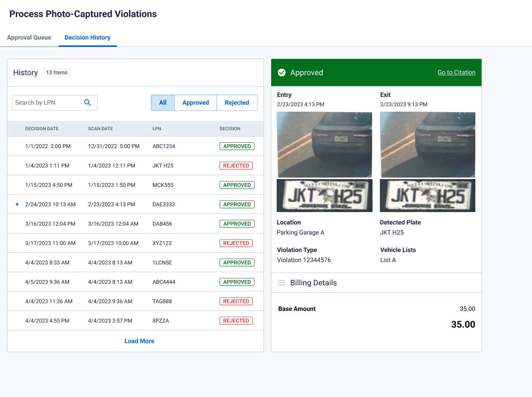Focus the Search by LPN field
The height and width of the screenshot is (397, 532).
(47, 103)
